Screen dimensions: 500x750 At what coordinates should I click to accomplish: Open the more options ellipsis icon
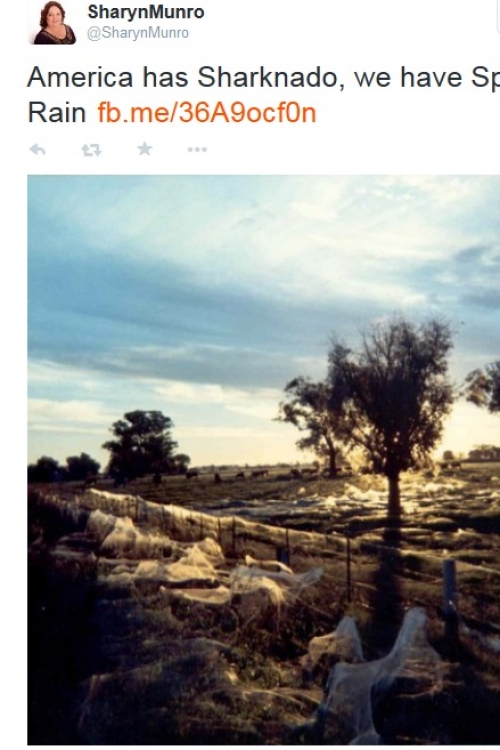pos(197,150)
